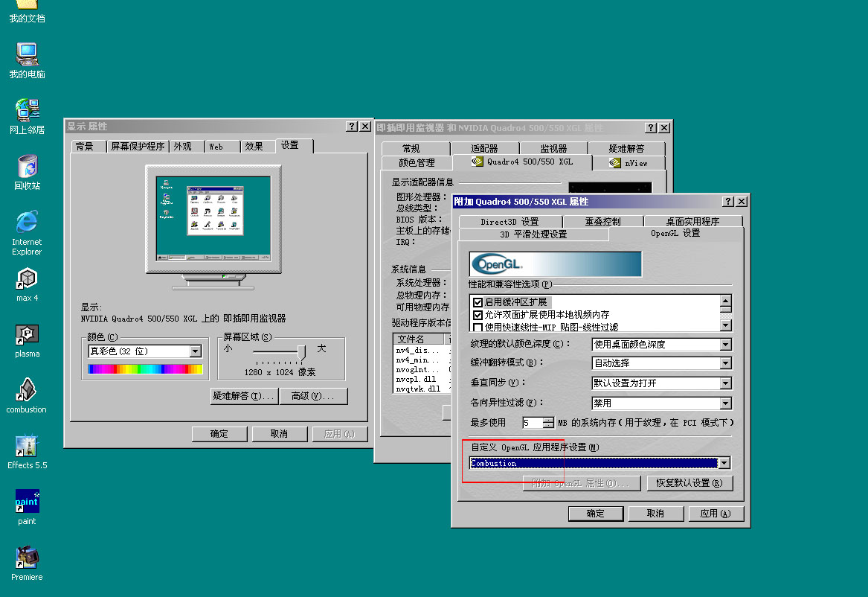Select the nvcpl.dll file row
This screenshot has width=868, height=597.
point(418,380)
